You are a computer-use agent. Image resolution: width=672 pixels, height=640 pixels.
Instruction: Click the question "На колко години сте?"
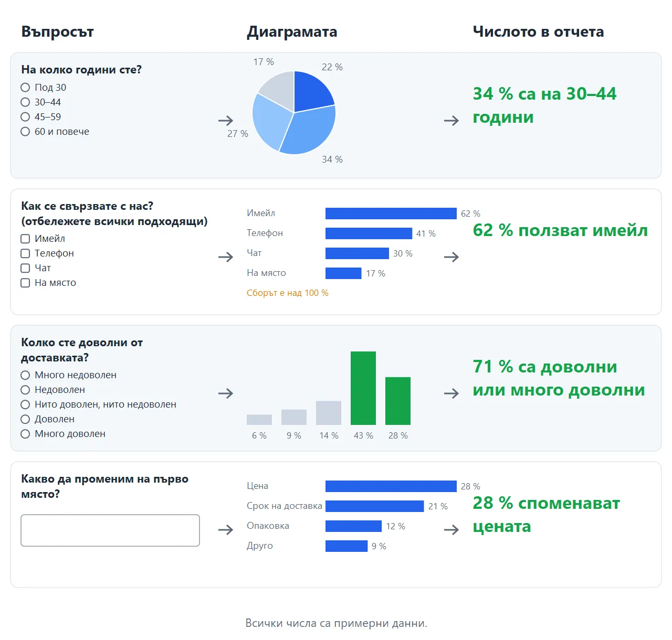tap(81, 70)
